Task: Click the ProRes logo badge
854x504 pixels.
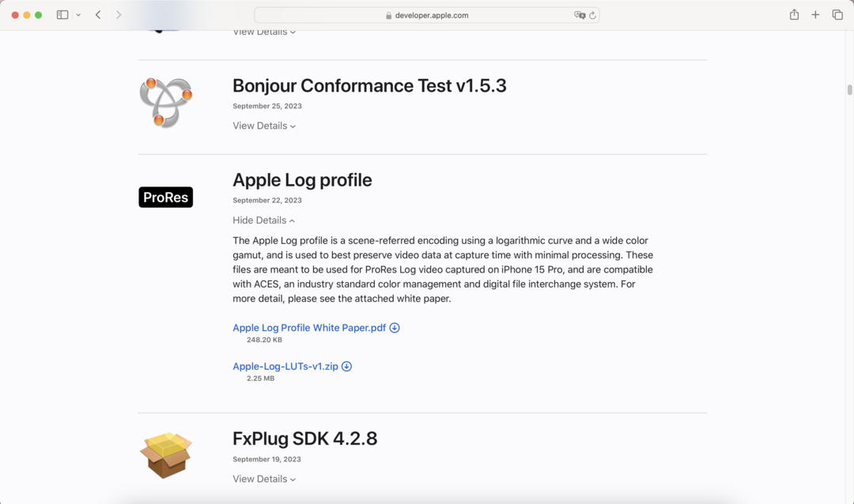Action: 166,197
